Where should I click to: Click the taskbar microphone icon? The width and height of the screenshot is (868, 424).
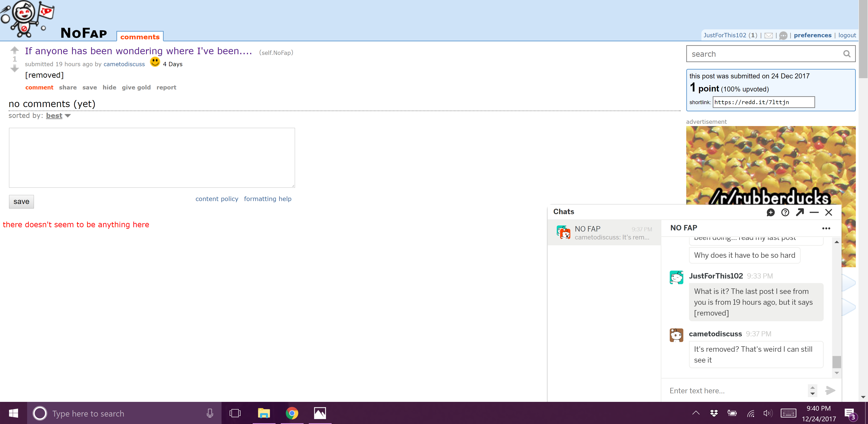210,413
